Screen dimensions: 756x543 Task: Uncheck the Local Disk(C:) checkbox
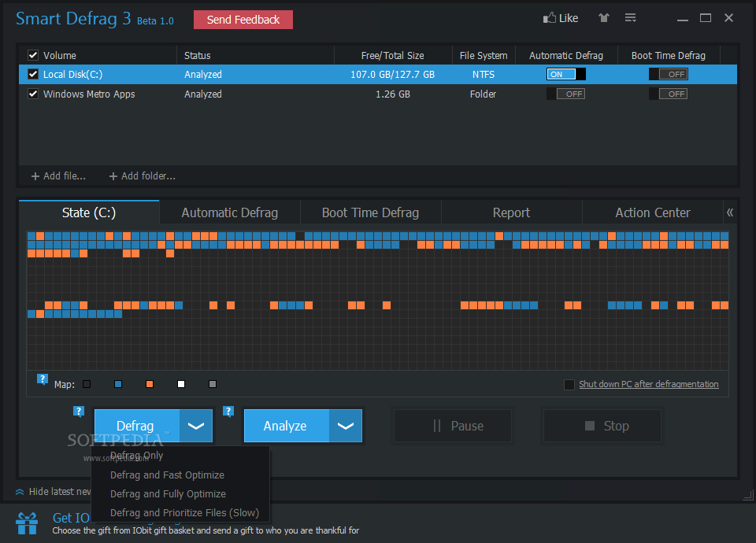(33, 74)
